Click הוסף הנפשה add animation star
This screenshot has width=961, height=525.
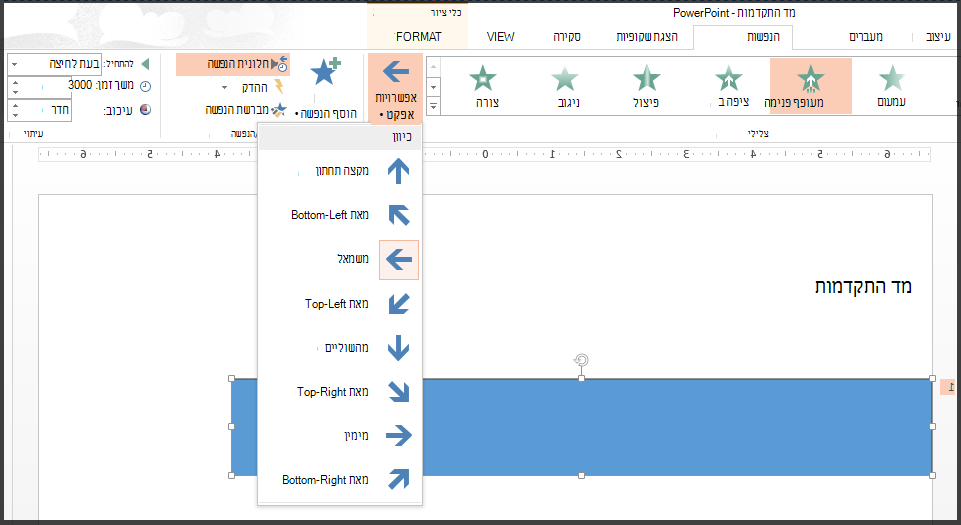[325, 89]
